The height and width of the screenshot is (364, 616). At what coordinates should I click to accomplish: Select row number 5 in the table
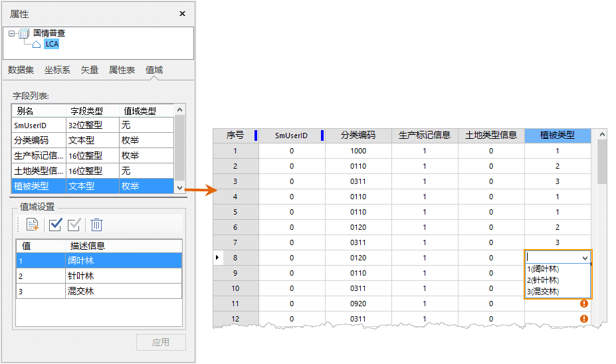point(235,212)
